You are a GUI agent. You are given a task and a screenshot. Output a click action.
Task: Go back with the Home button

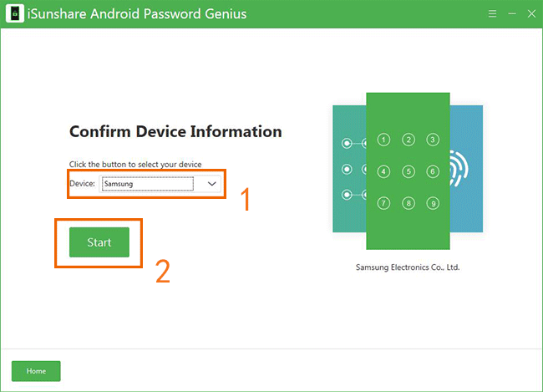pos(36,370)
